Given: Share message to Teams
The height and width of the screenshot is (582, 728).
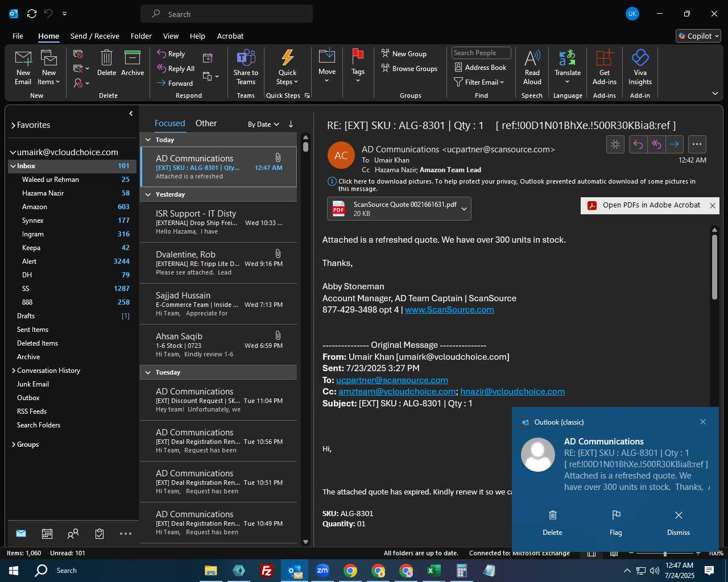Looking at the screenshot, I should 246,68.
